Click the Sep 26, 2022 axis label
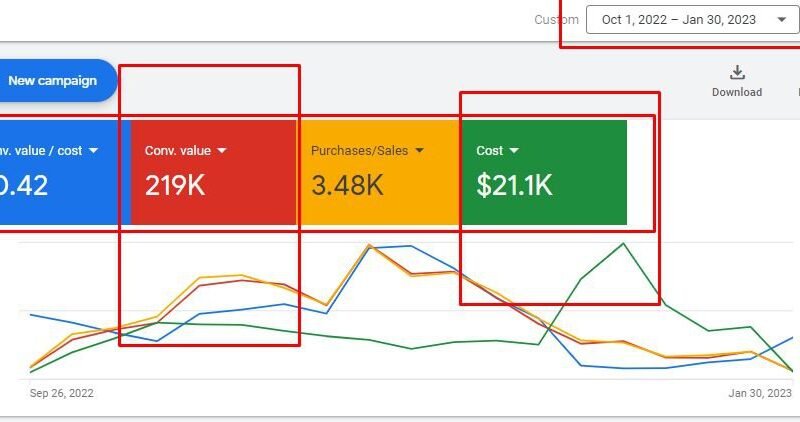 click(62, 394)
